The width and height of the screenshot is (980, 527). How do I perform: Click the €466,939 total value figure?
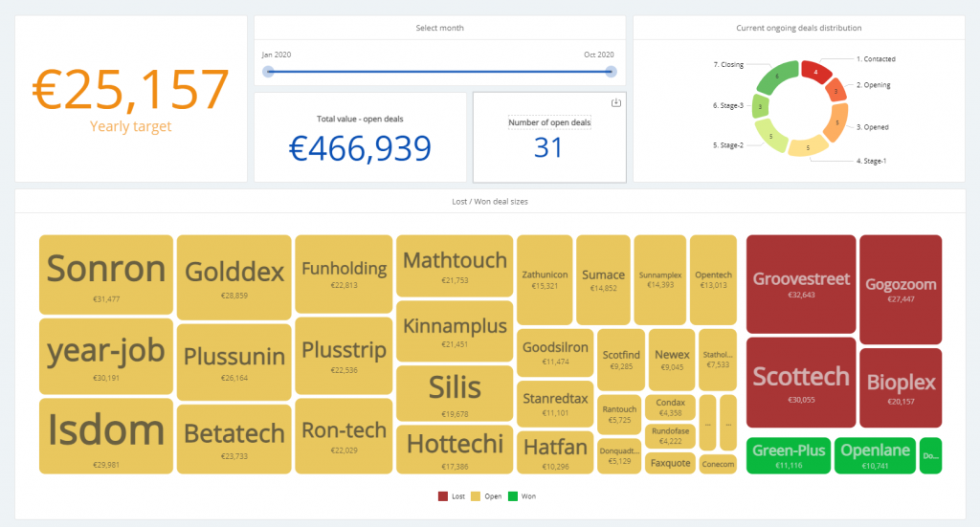coord(360,148)
